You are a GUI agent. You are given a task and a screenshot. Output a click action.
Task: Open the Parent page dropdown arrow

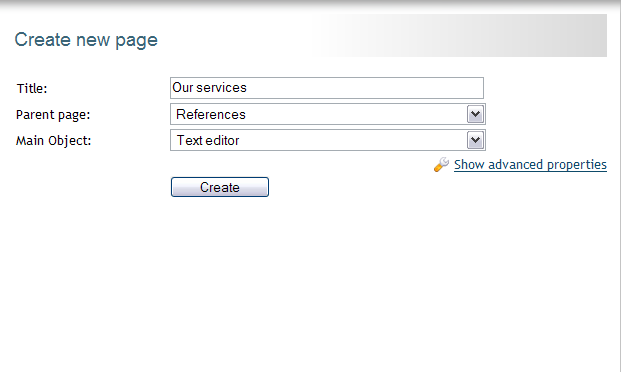coord(475,114)
